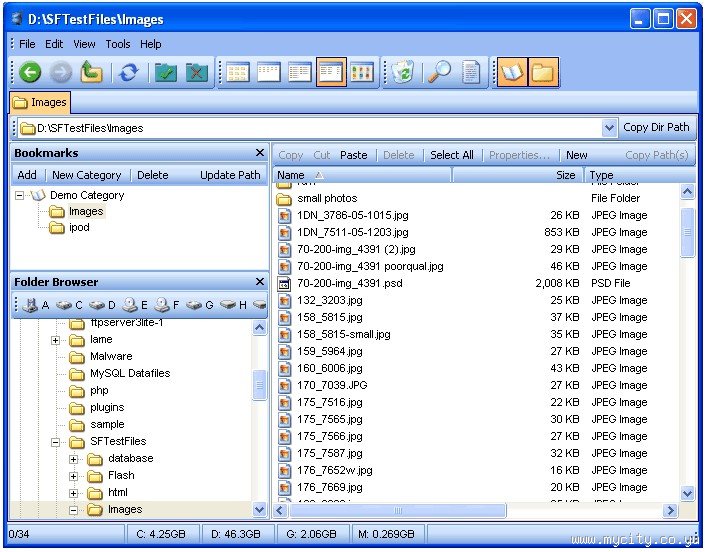Click the green Back navigation arrow
705x552 pixels.
click(x=30, y=72)
